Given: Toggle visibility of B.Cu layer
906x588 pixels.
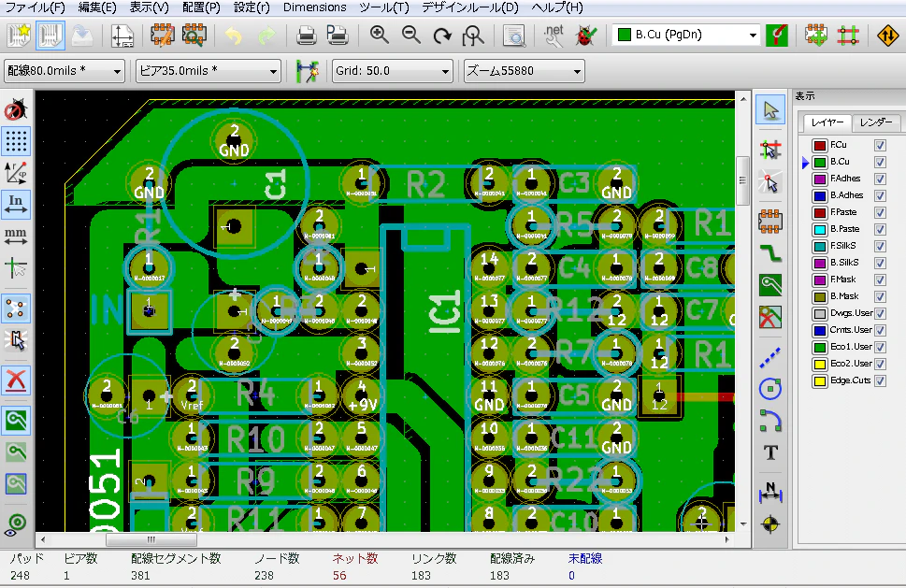Looking at the screenshot, I should [880, 163].
